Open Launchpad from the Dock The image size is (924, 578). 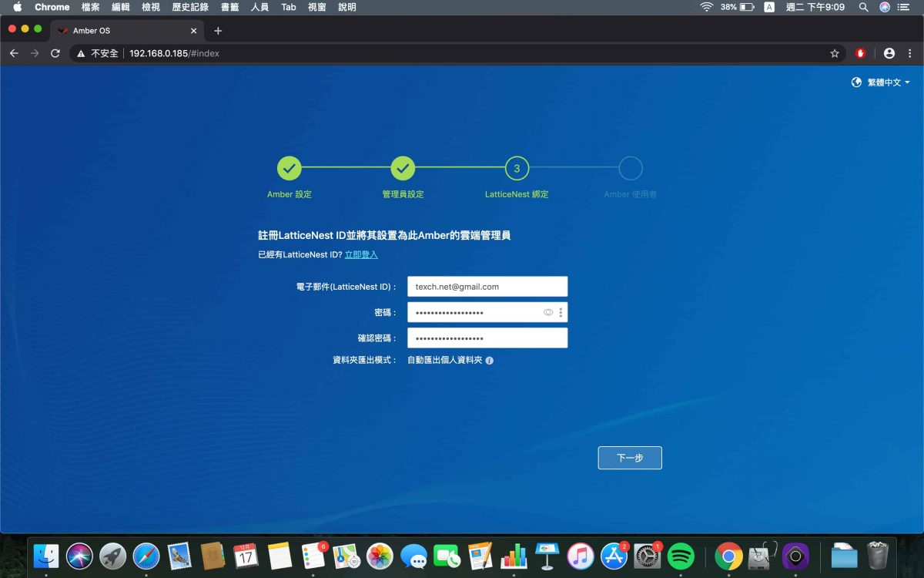[112, 556]
